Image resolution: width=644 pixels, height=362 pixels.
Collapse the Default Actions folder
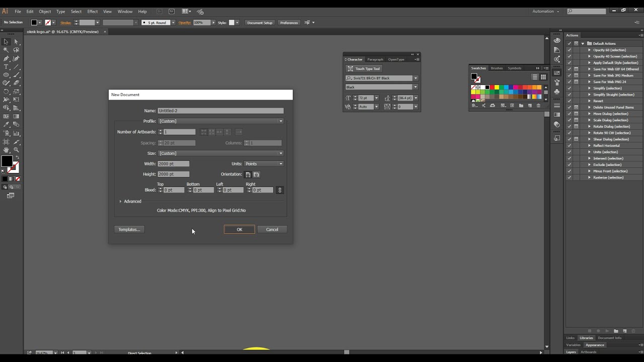(x=583, y=44)
